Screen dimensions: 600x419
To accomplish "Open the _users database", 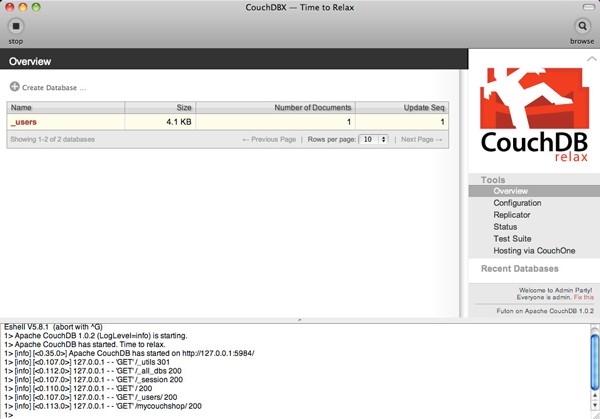I will point(24,122).
